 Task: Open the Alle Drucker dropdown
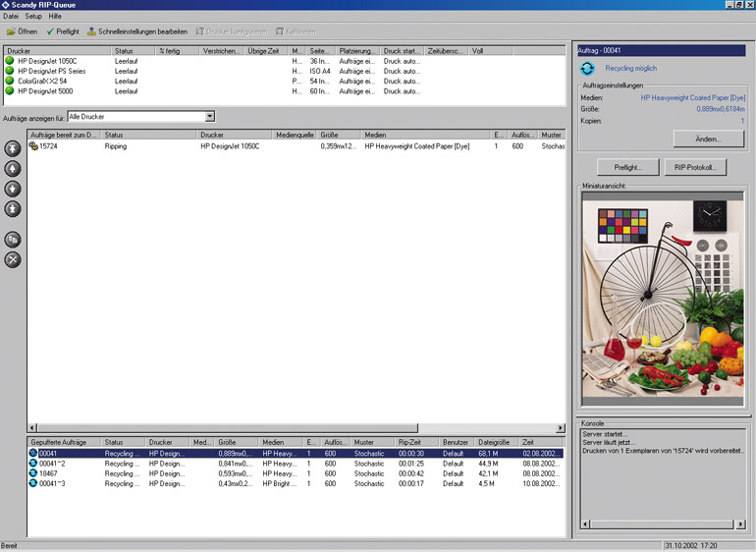click(x=210, y=116)
